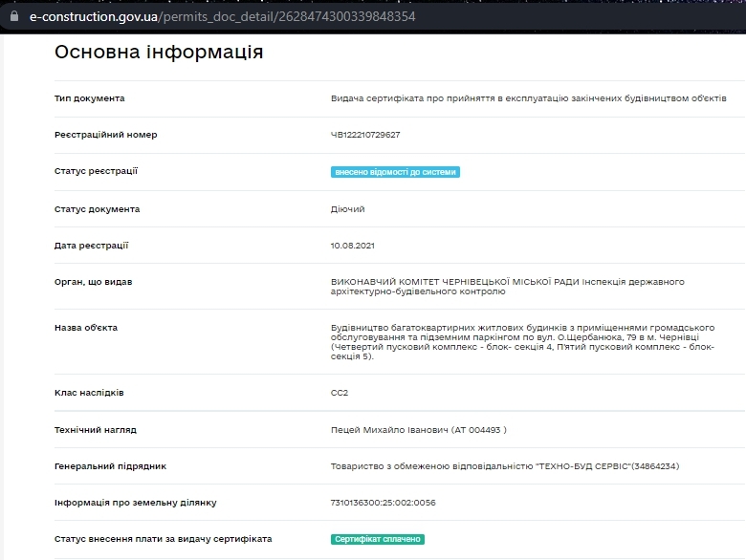Click 'Інформація про земельну ділянку' label
The height and width of the screenshot is (560, 746).
pos(136,503)
